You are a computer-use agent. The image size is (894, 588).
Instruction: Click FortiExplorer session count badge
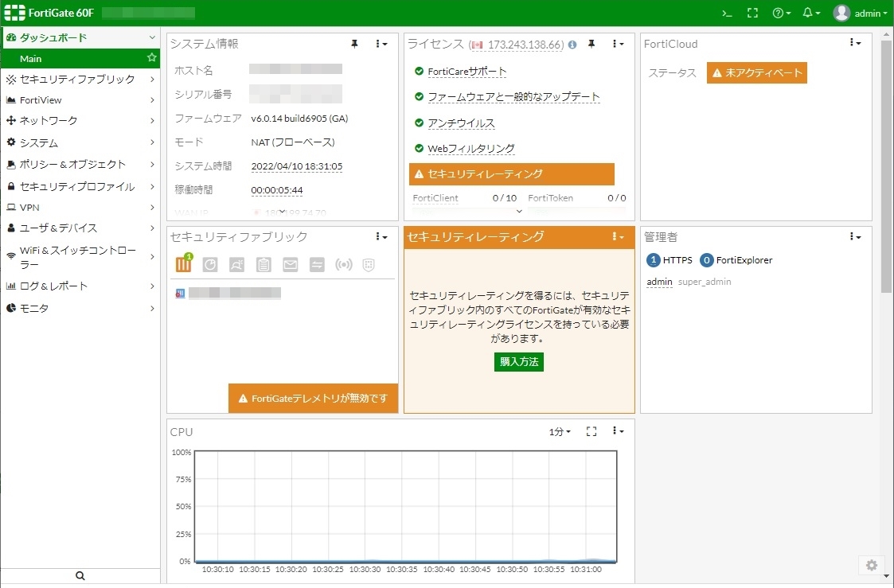(706, 260)
